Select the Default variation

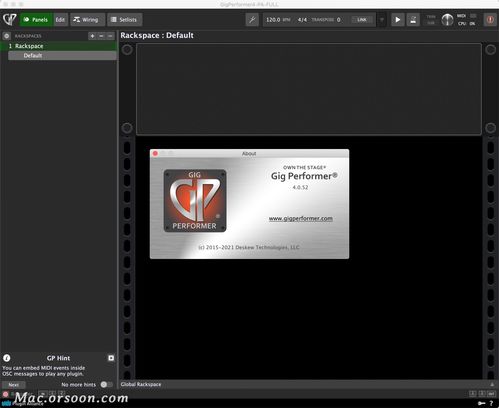pos(62,55)
